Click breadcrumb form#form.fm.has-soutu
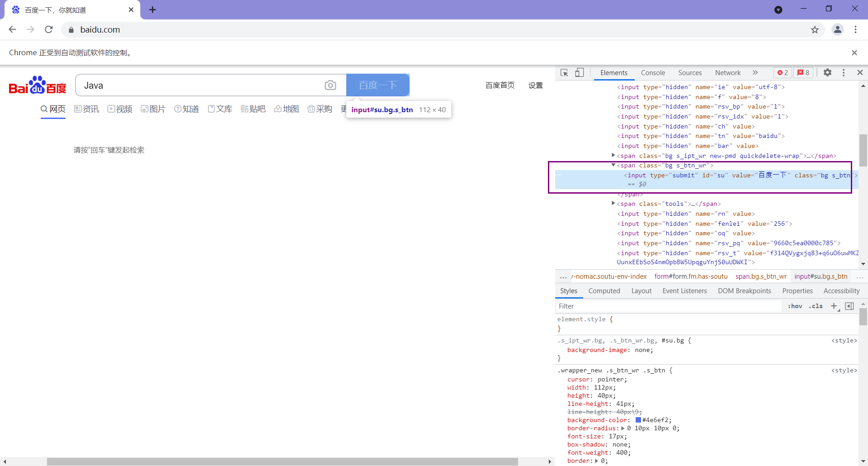868x466 pixels. [691, 276]
